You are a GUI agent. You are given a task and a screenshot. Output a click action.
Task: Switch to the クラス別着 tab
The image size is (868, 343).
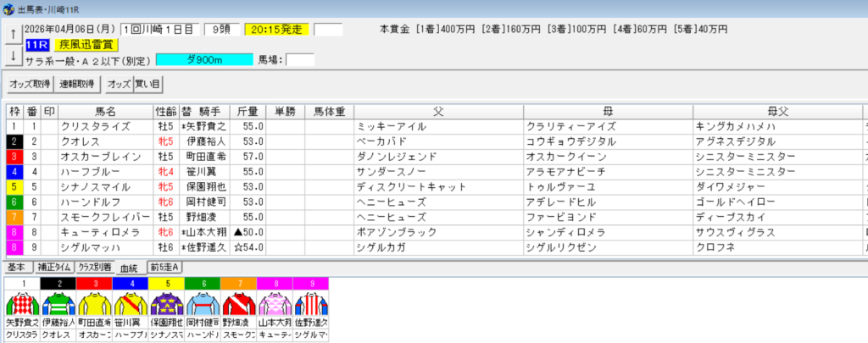(x=95, y=268)
